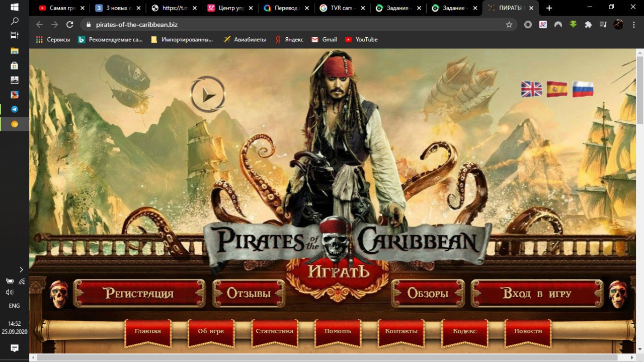This screenshot has width=644, height=362.
Task: Click the page's vertical scrollbar thumb
Action: click(640, 90)
